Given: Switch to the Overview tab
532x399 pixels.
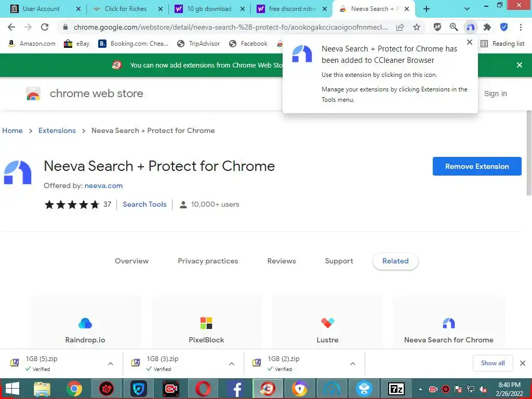Looking at the screenshot, I should tap(131, 261).
